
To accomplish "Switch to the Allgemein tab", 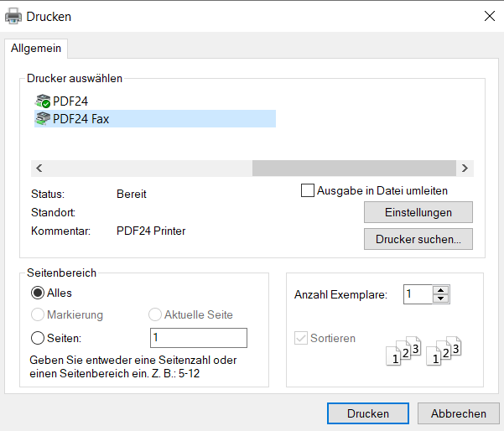I will [x=37, y=48].
